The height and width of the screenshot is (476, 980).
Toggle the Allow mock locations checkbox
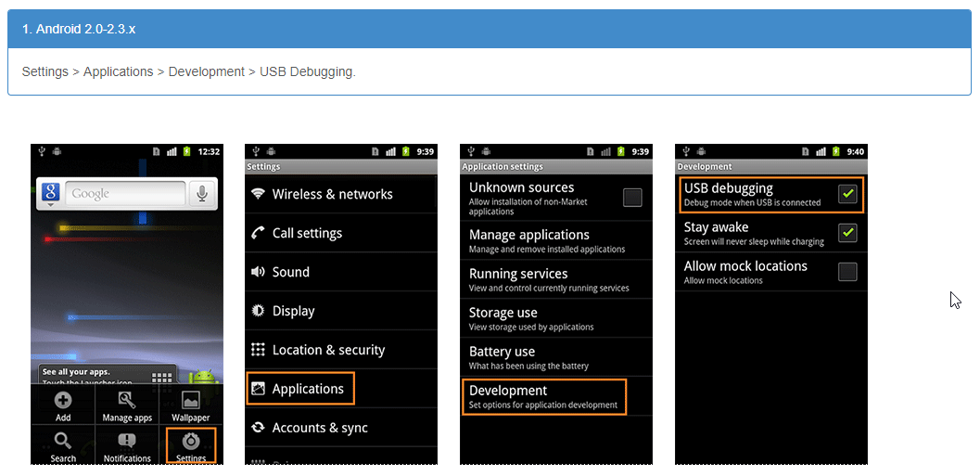click(x=847, y=272)
